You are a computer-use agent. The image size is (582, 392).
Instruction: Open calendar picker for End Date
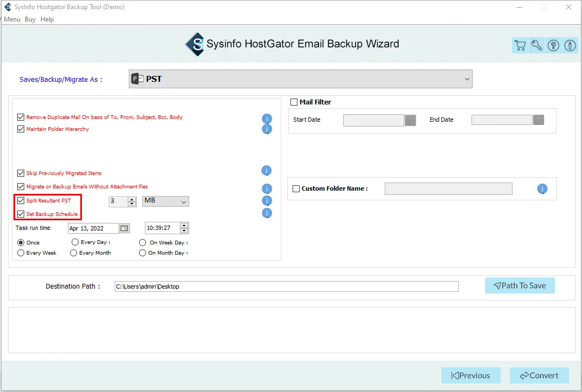[x=538, y=120]
